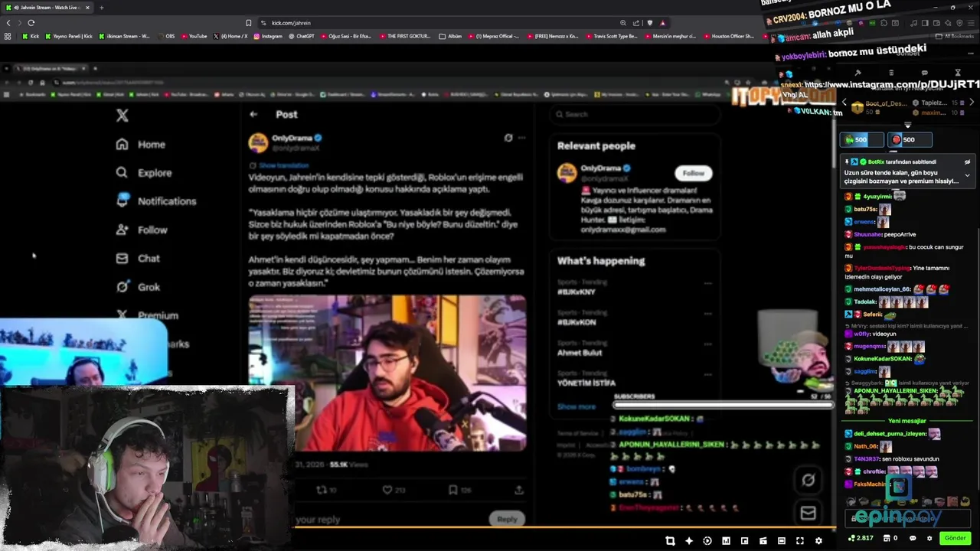Collapse the gifters leaderboard handle
Viewport: 980px width, 551px height.
click(908, 125)
